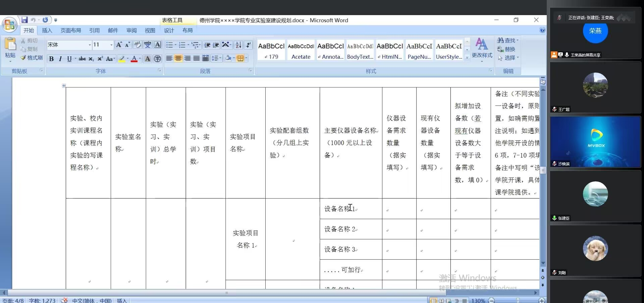Click 选择 (Select) in the Editing group
Viewport: 644px width, 303px height.
pyautogui.click(x=508, y=58)
